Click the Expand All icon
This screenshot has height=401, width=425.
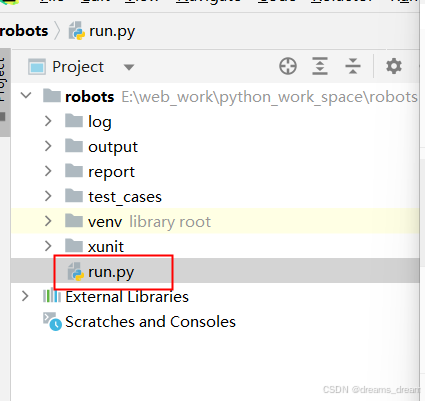[x=320, y=66]
